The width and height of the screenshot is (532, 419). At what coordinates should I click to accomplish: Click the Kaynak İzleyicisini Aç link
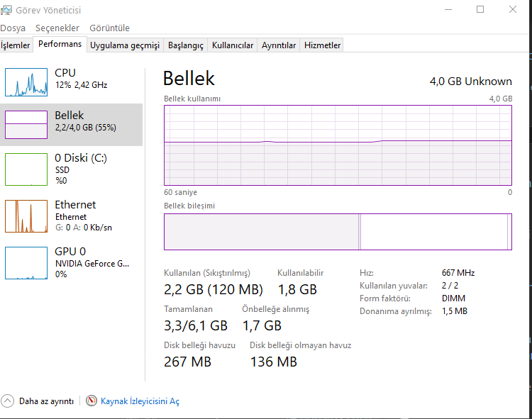point(140,401)
